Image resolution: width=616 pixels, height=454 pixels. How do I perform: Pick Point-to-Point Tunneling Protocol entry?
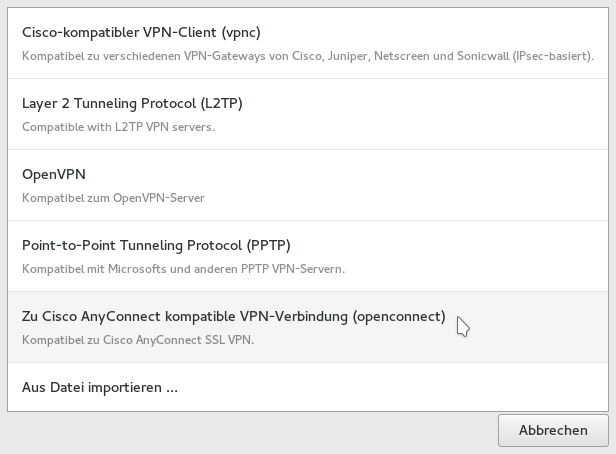click(x=155, y=245)
